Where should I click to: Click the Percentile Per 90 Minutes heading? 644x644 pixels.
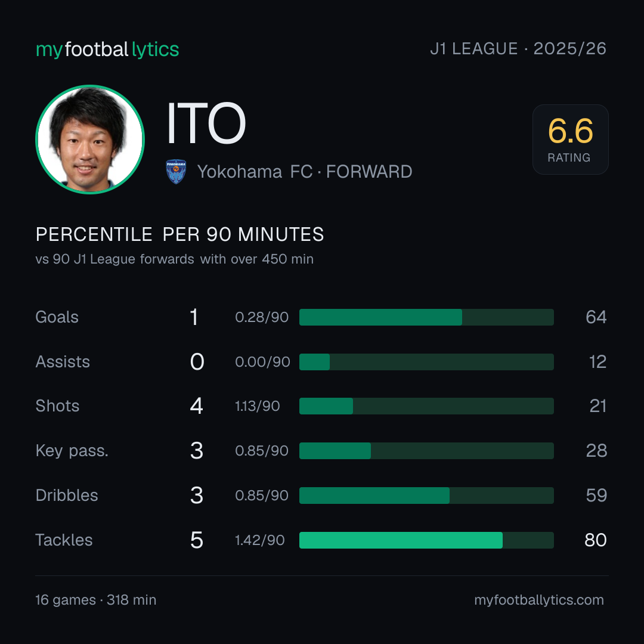(180, 234)
